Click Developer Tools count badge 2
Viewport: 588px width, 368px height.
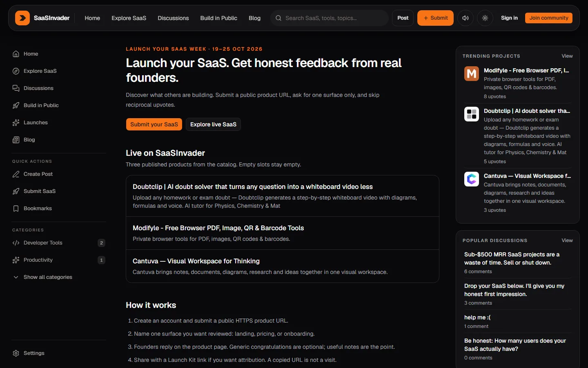(102, 243)
